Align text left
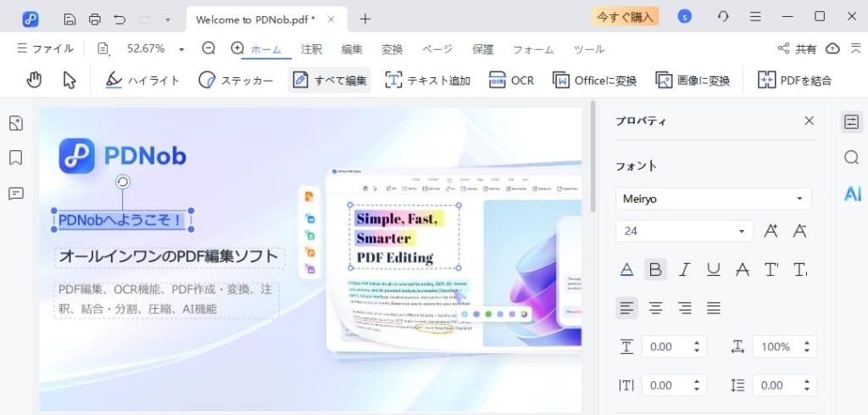 click(626, 307)
